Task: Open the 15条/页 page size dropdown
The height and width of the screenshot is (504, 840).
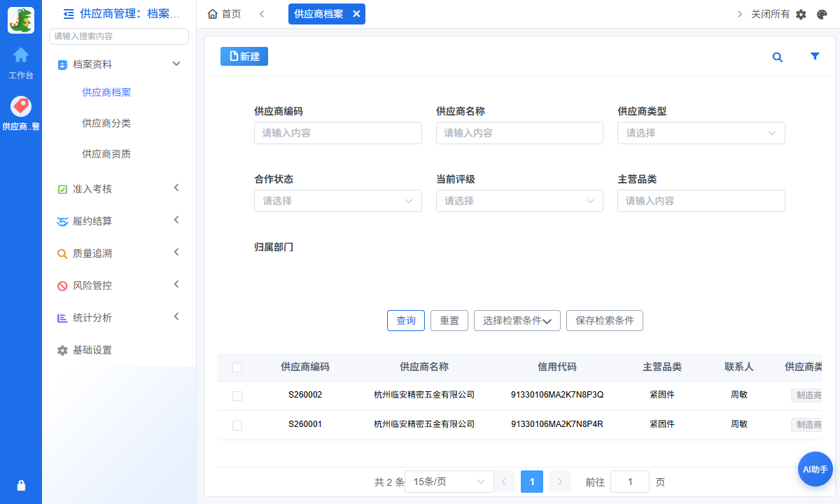Action: tap(449, 482)
